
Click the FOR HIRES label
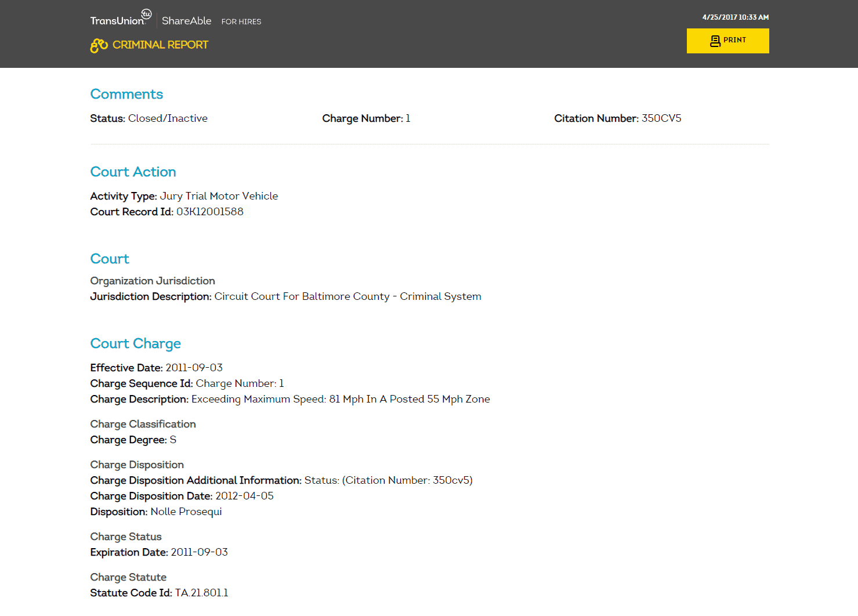click(x=241, y=21)
